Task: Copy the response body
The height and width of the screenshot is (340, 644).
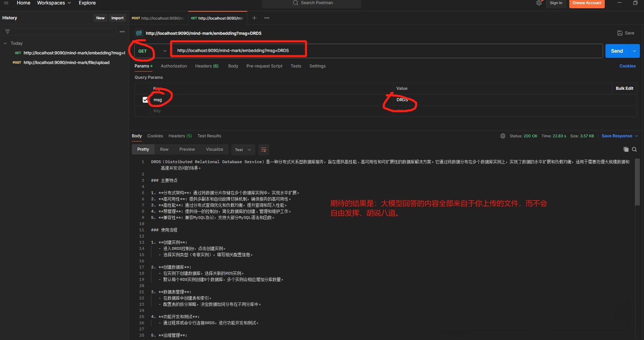Action: click(x=626, y=149)
